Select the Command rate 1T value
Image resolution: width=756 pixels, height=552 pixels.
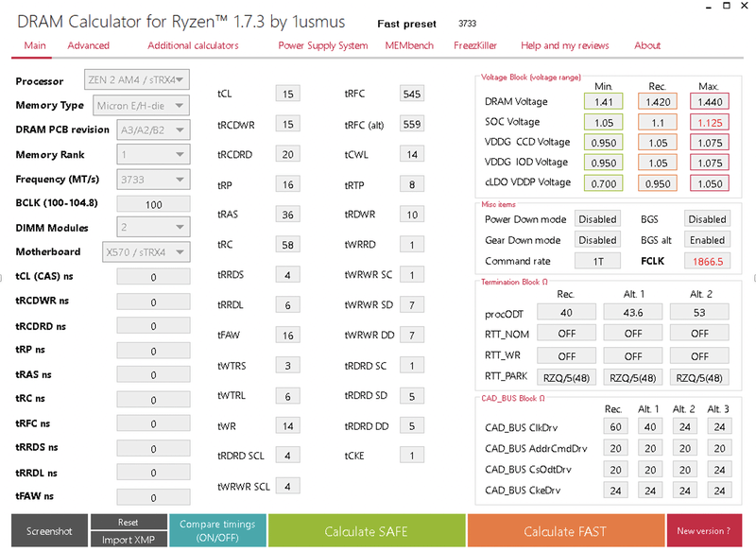597,261
